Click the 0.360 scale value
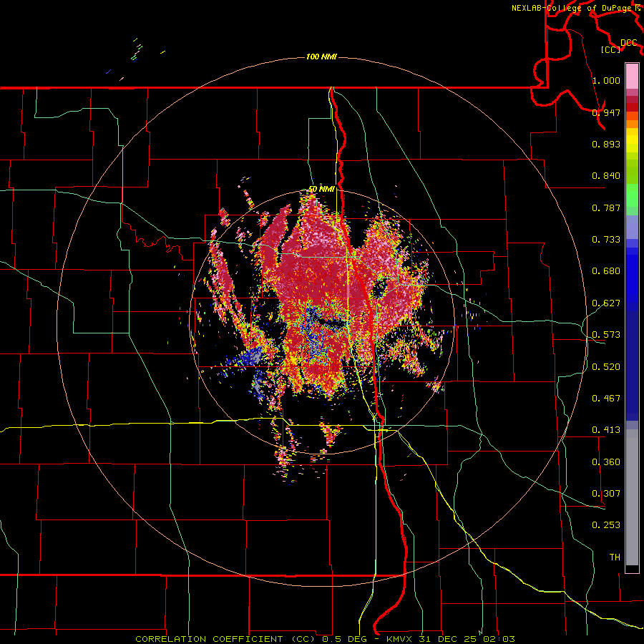 pos(606,462)
